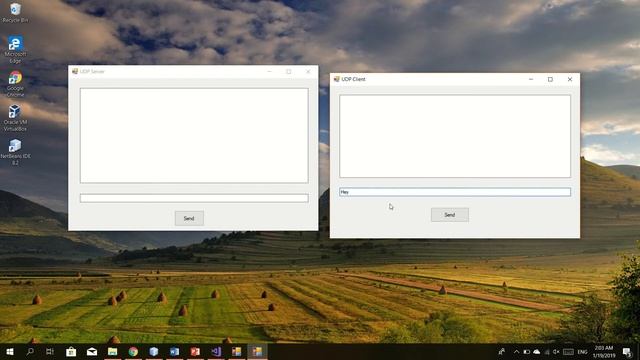Click the OneDrive cloud tray icon
This screenshot has height=360, width=640.
coord(537,351)
